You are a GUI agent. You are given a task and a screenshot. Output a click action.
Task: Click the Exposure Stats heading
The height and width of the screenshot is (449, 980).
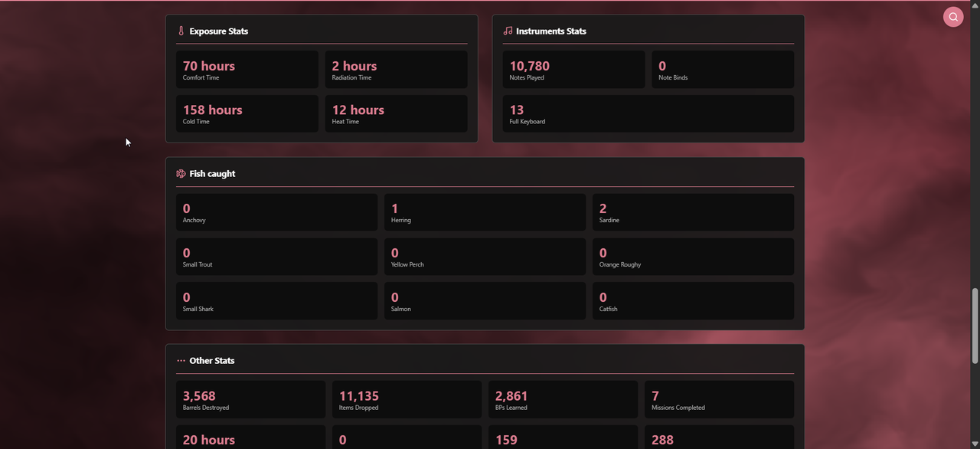click(219, 31)
